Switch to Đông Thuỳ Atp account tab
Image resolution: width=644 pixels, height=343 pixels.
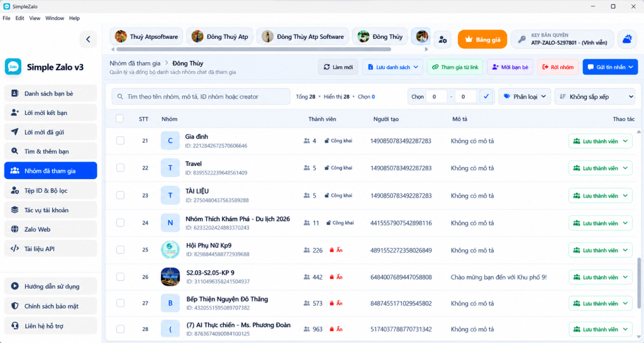coord(219,36)
